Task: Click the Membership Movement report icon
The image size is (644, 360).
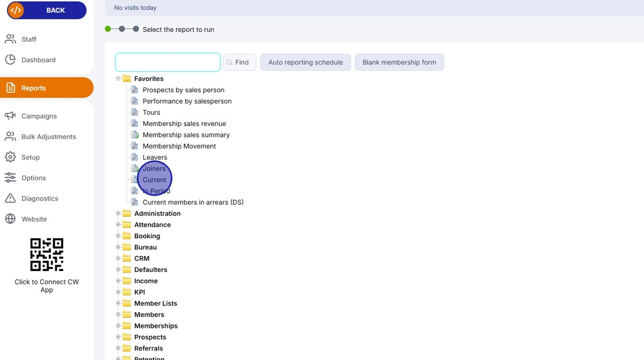Action: [135, 146]
